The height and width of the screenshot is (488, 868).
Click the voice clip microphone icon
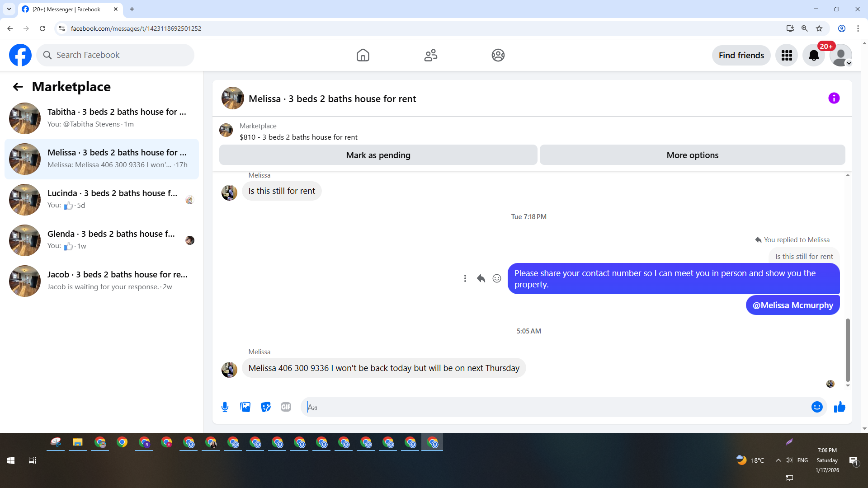225,407
